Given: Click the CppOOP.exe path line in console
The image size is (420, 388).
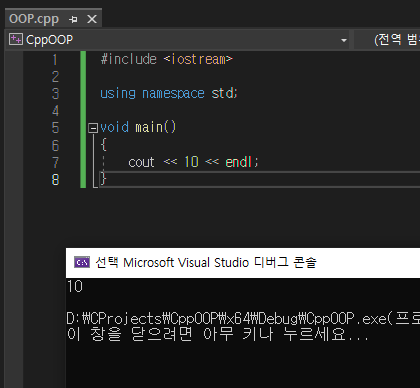Looking at the screenshot, I should (243, 319).
